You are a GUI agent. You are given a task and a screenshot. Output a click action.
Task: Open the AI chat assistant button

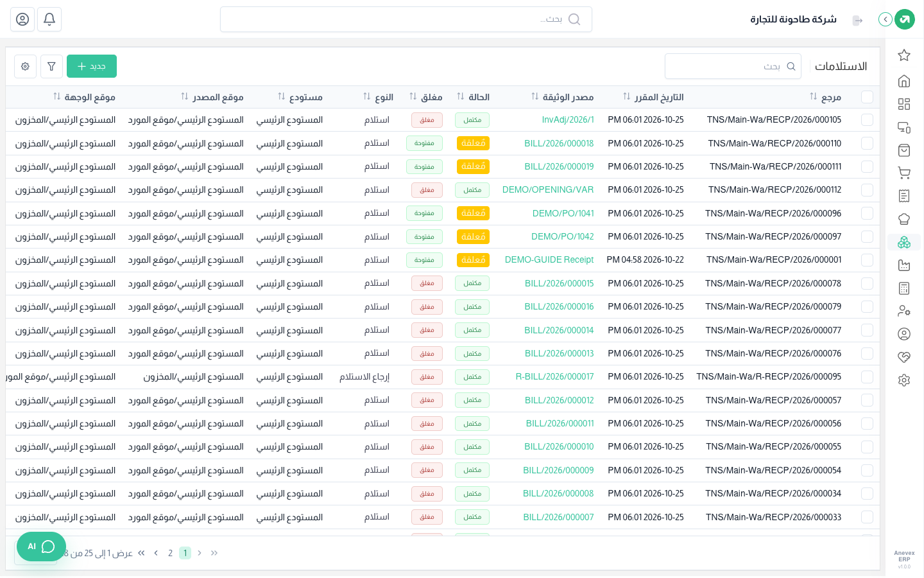[41, 547]
